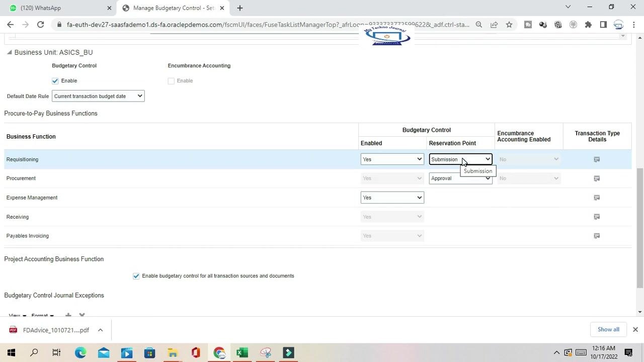
Task: Open Receiving Enabled dropdown
Action: click(x=392, y=217)
